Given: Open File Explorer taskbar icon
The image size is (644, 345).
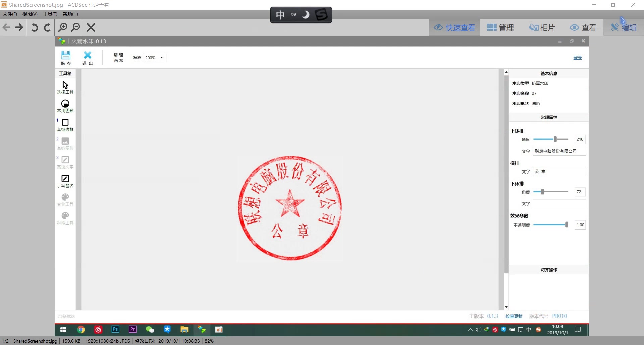Looking at the screenshot, I should (x=184, y=330).
